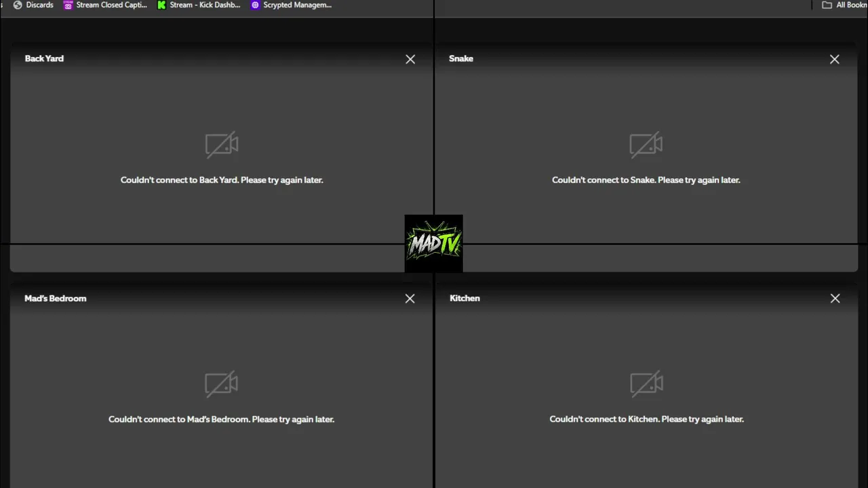868x488 pixels.
Task: Close the Snake camera panel
Action: click(834, 60)
